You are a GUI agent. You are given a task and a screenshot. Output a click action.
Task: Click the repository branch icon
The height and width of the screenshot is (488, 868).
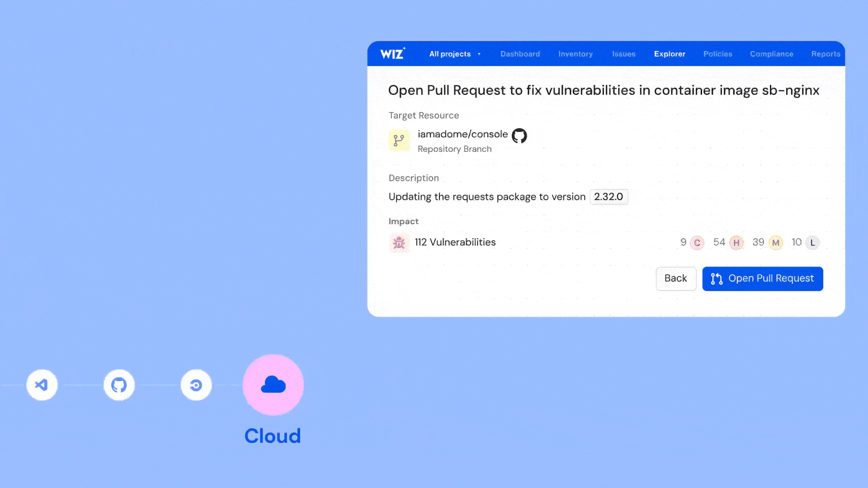click(399, 141)
